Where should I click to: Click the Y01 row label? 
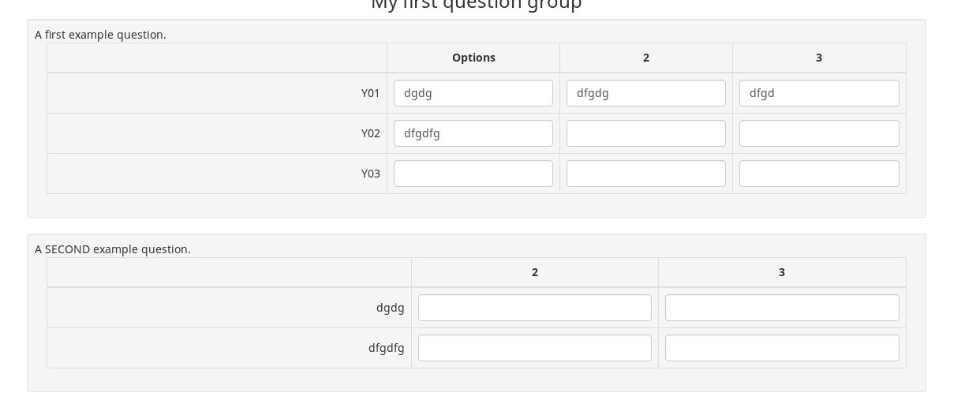coord(370,93)
